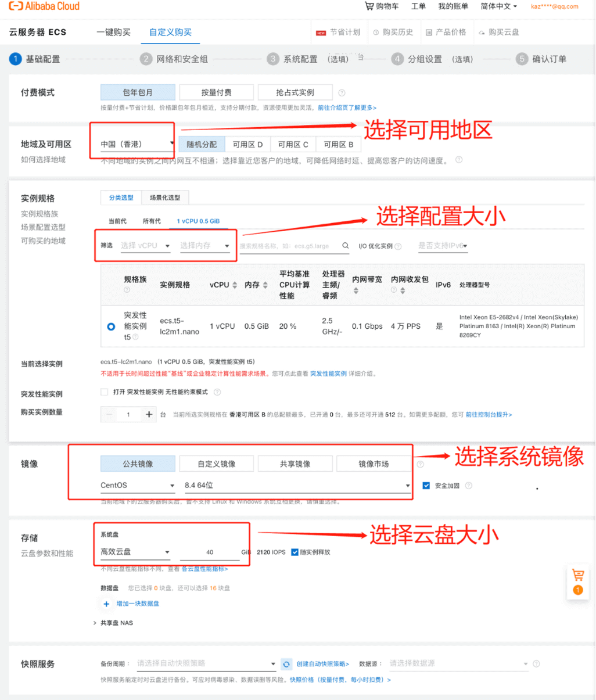The image size is (596, 700).
Task: Open the 请选择自动快照策略 dropdown
Action: tap(206, 663)
